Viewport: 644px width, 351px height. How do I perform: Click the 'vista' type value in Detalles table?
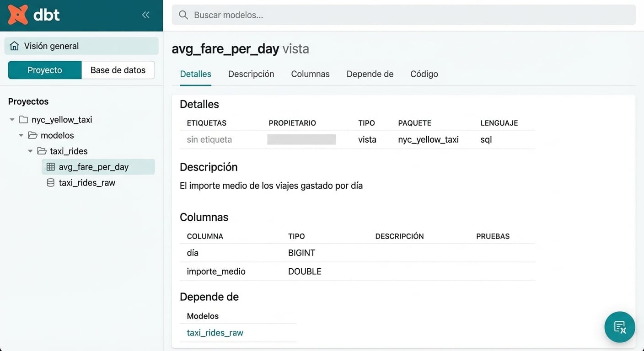(x=367, y=139)
